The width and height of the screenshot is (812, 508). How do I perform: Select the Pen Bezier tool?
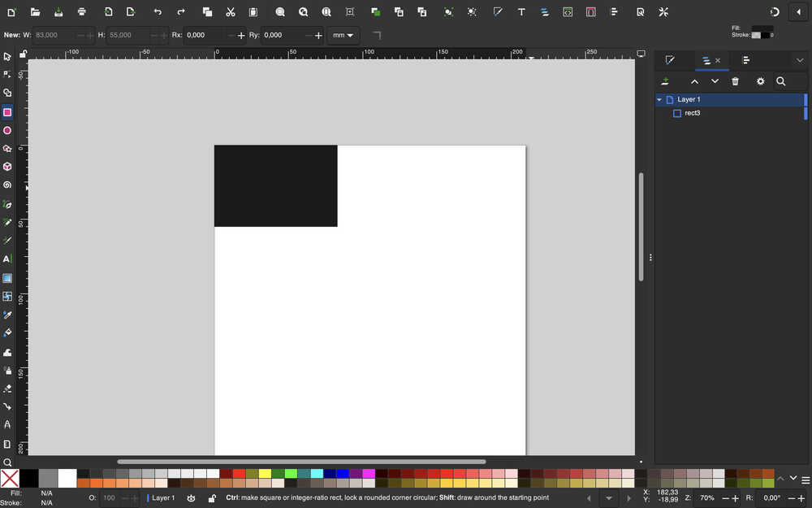coord(7,205)
